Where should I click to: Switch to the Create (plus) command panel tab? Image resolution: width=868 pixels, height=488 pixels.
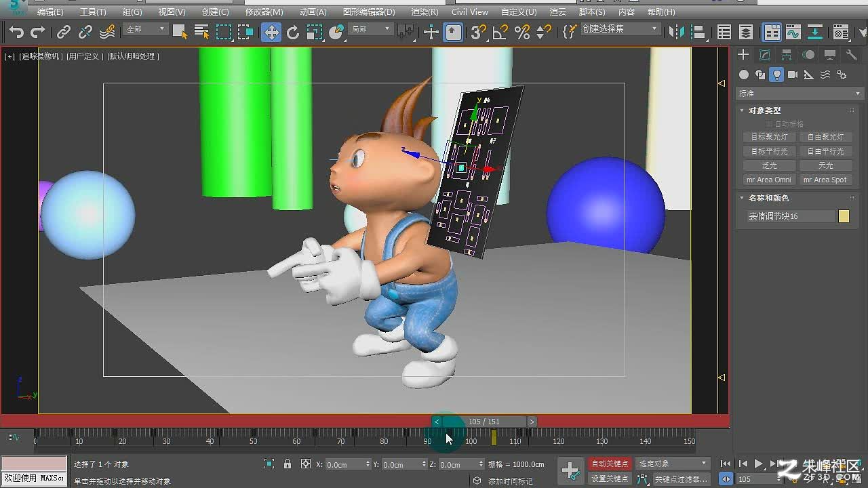(x=743, y=55)
